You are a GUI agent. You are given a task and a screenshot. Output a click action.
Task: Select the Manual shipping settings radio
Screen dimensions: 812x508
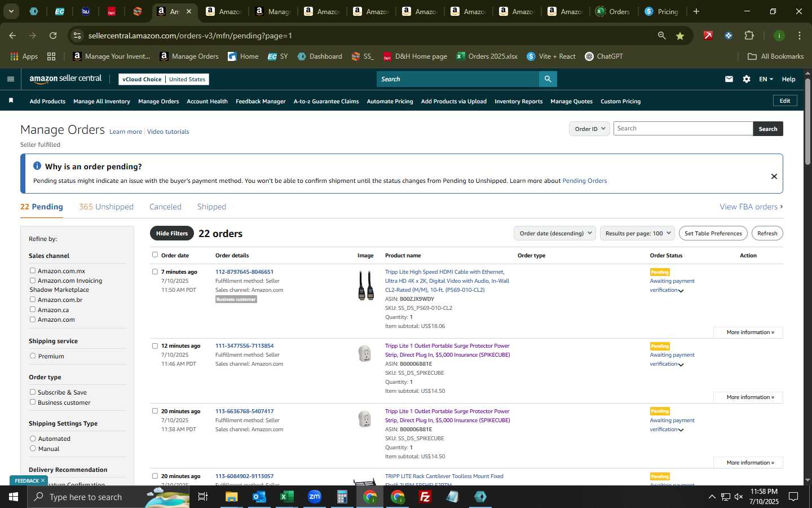[33, 449]
